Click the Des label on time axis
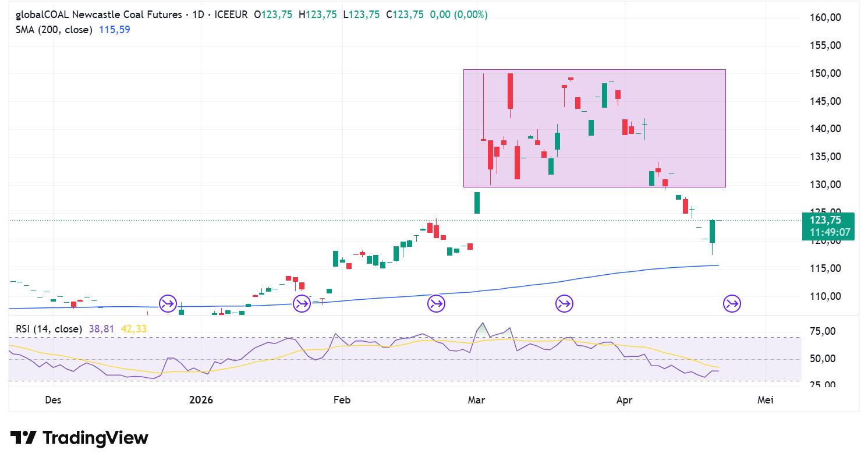This screenshot has height=464, width=868. tap(52, 400)
